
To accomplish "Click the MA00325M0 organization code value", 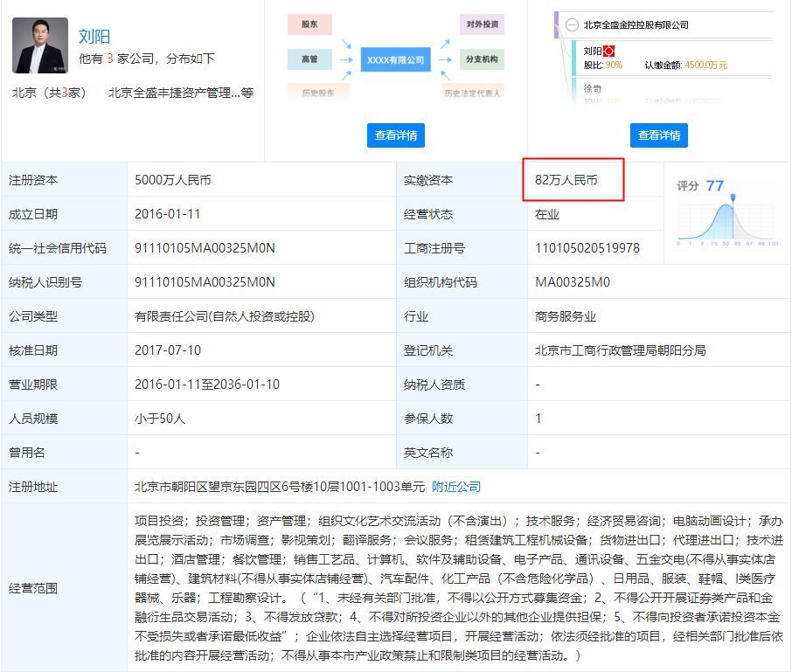I will [573, 282].
